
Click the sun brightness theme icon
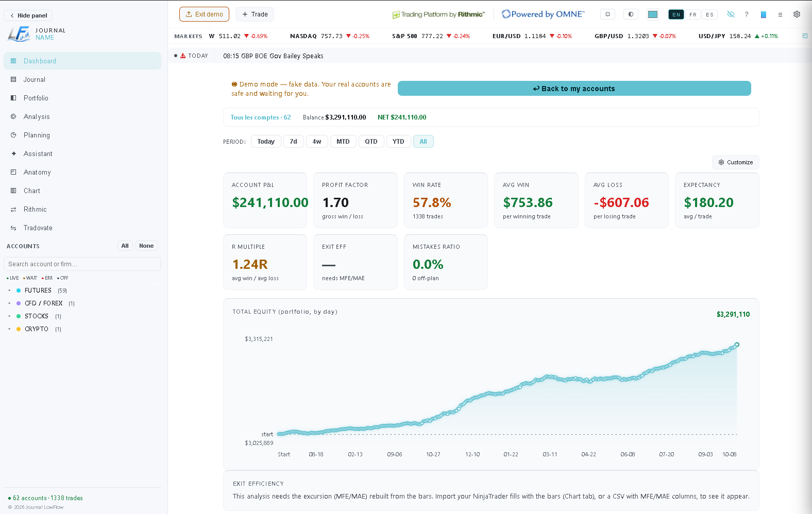[607, 14]
